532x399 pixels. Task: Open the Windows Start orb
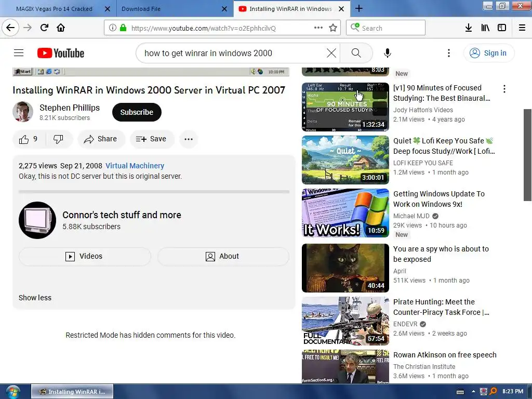pos(13,392)
